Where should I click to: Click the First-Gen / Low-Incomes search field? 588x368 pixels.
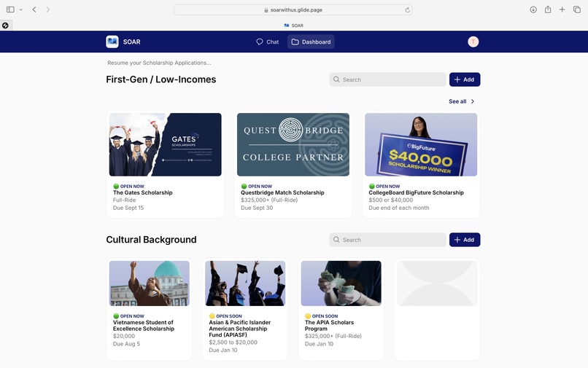(388, 79)
